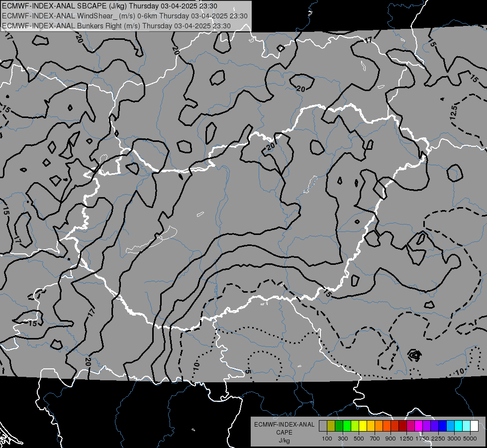
Task: Pick the amber swatch in the CAPE legend
Action: pyautogui.click(x=371, y=426)
